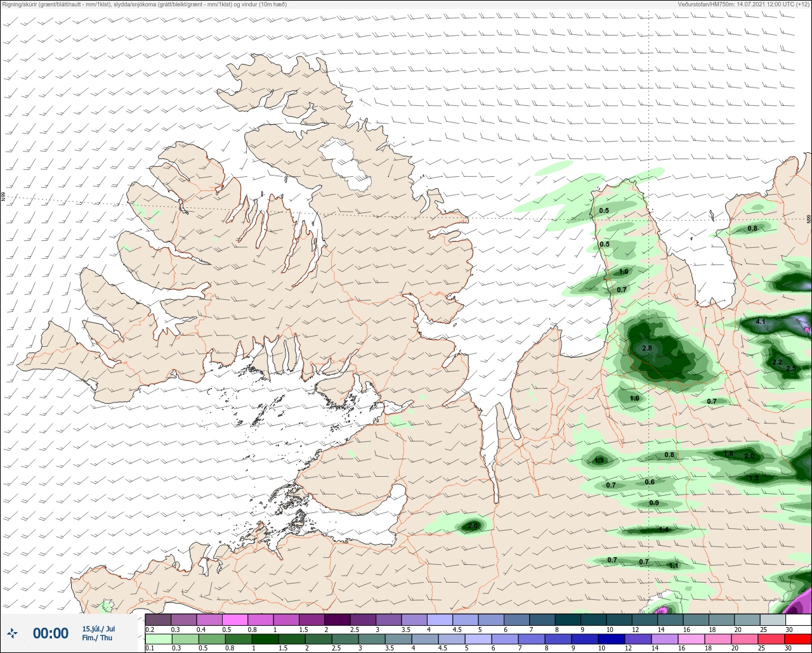Pick the light grey swatch labeled 25 in upper legend
Screen dimensions: 812x653
pyautogui.click(x=773, y=619)
